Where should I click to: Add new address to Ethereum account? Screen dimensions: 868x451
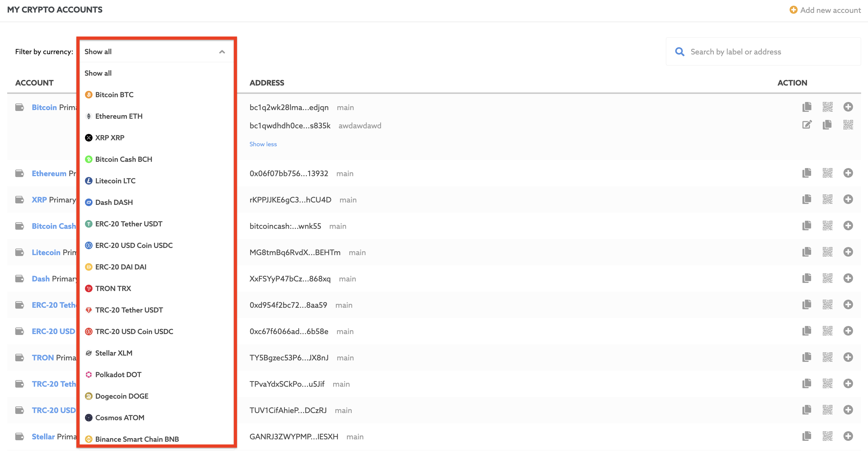coord(848,173)
